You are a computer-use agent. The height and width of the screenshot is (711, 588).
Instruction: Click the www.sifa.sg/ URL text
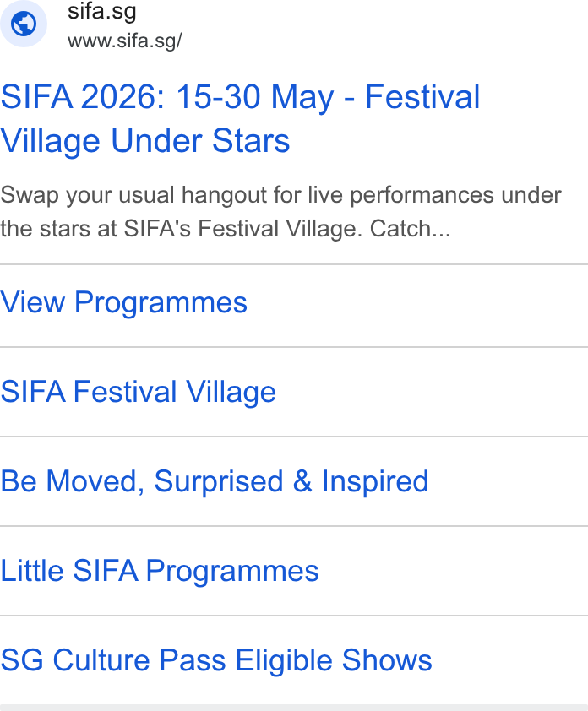click(125, 41)
